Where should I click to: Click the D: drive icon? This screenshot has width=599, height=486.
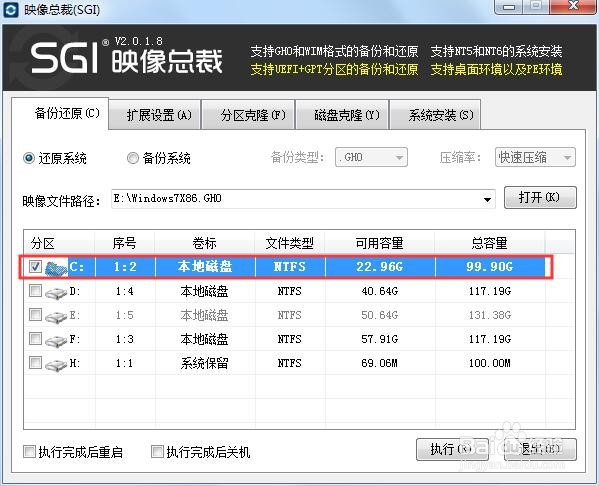coord(56,293)
